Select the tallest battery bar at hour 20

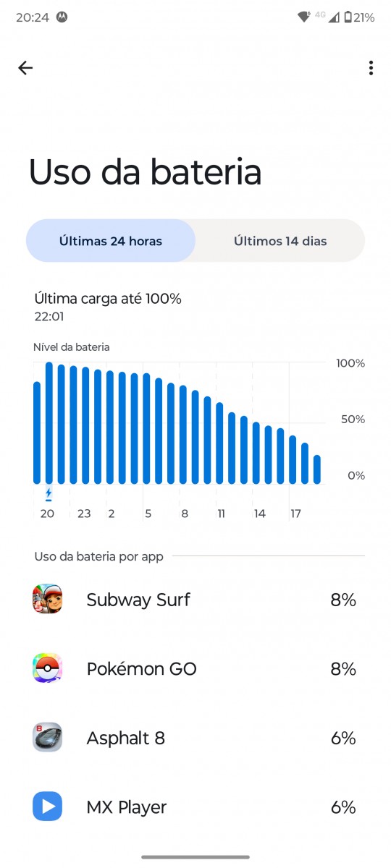pyautogui.click(x=49, y=423)
